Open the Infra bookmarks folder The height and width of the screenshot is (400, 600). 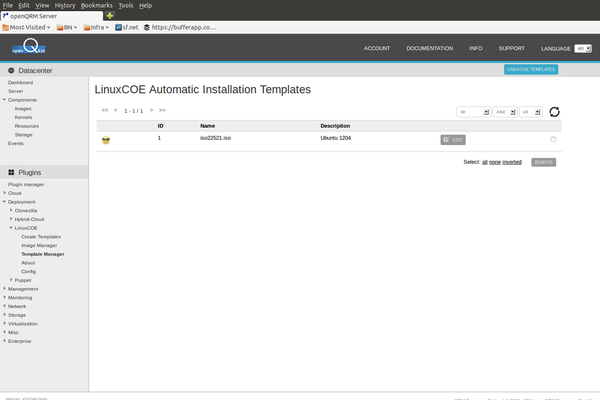coord(96,27)
